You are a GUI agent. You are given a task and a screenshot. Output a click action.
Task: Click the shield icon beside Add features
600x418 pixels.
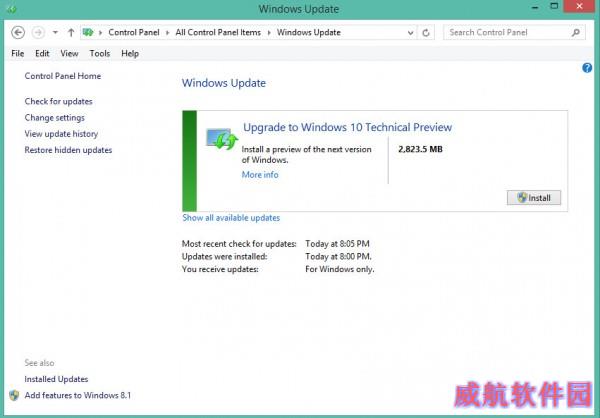(x=14, y=395)
